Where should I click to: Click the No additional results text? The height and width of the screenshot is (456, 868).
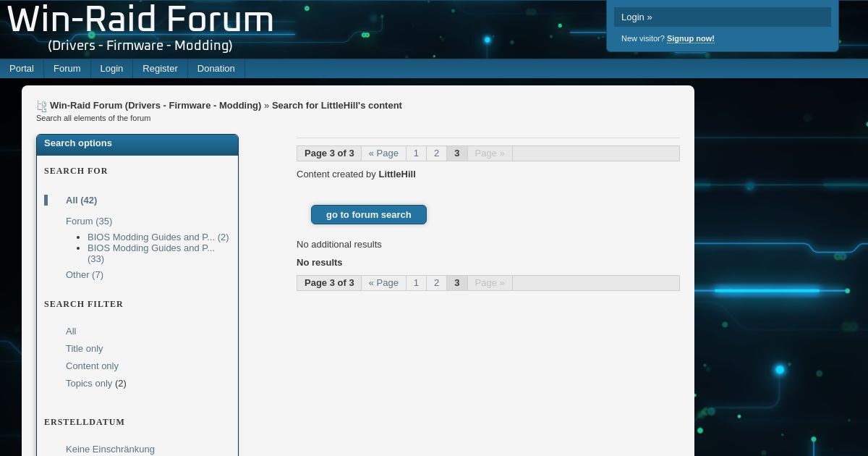click(x=339, y=244)
